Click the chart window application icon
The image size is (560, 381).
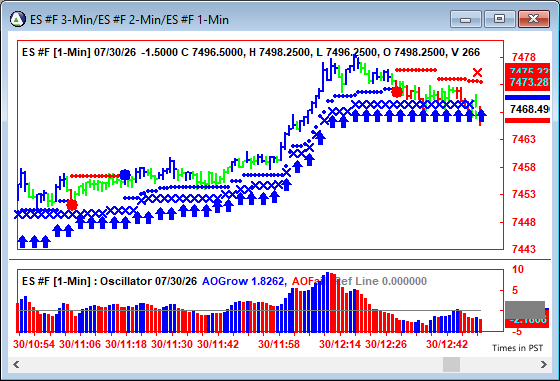[18, 19]
